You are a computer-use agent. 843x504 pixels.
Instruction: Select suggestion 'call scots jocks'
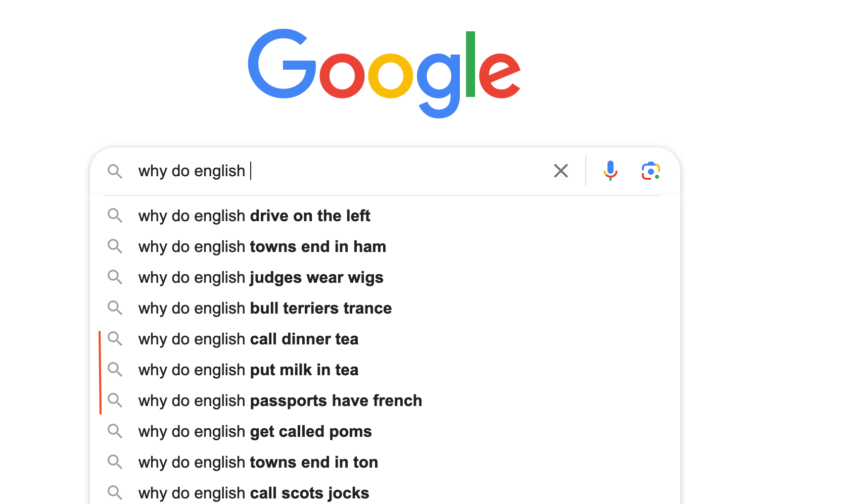click(x=385, y=493)
